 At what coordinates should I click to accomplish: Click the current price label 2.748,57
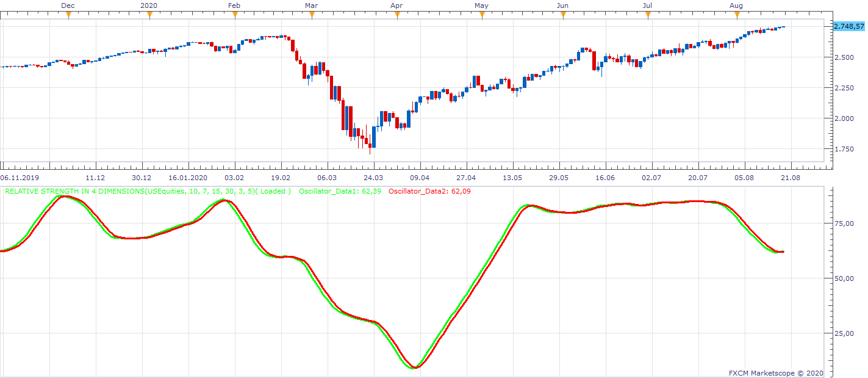(848, 26)
